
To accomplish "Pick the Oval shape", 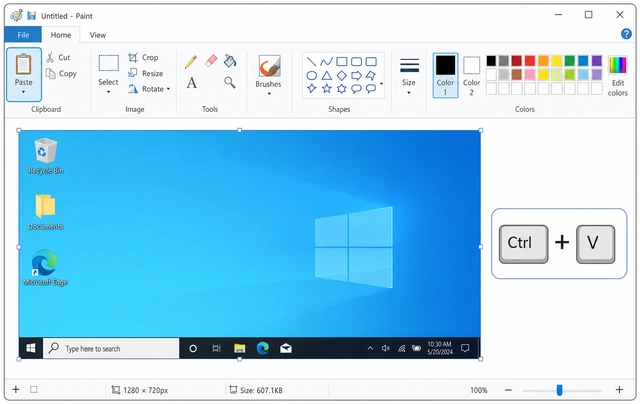I will 311,75.
